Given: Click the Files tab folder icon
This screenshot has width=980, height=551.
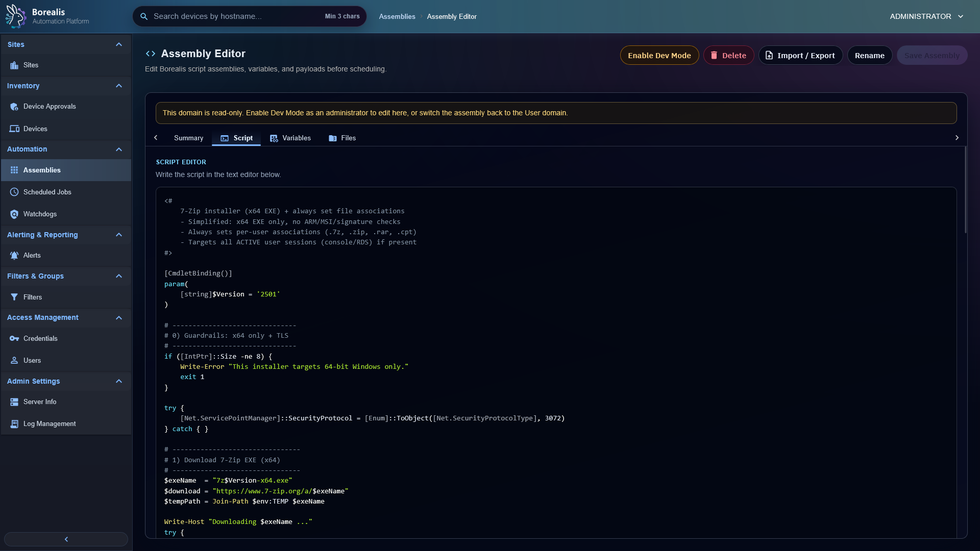Looking at the screenshot, I should coord(333,138).
